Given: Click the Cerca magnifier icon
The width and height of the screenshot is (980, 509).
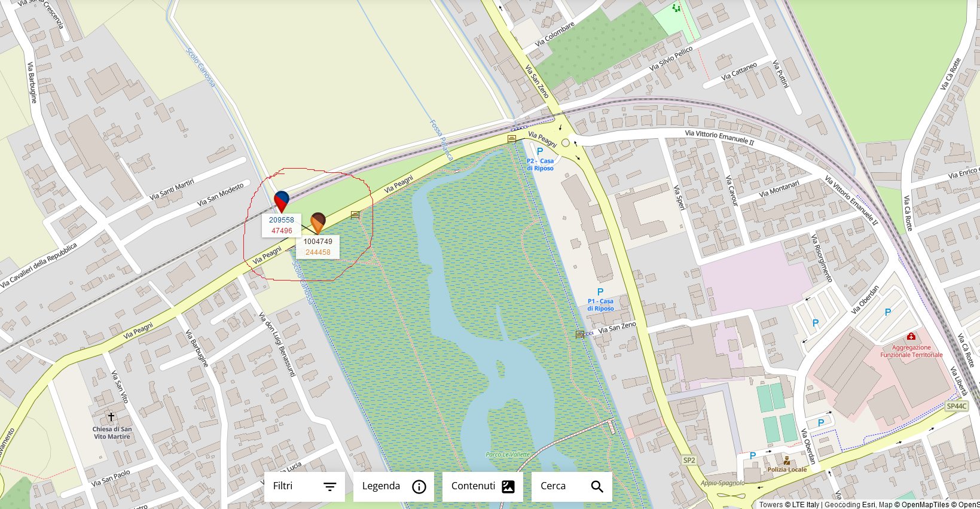Looking at the screenshot, I should 597,487.
